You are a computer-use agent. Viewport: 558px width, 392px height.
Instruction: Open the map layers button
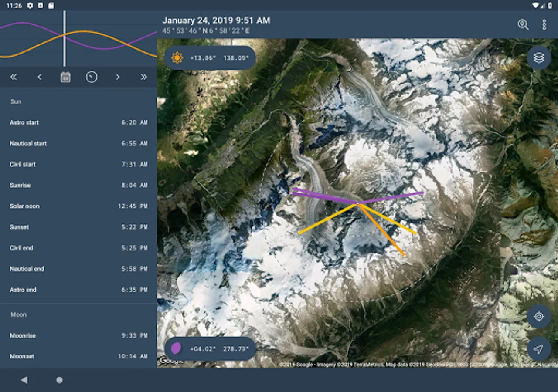[539, 58]
